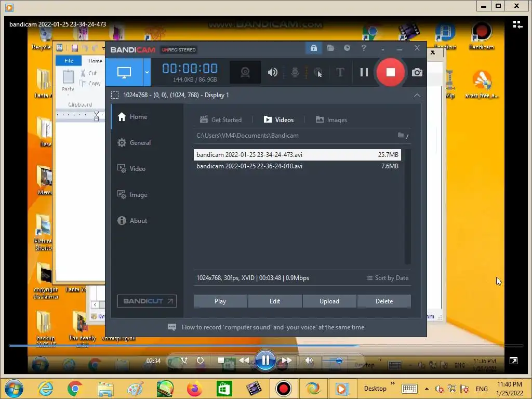
Task: Open Bandicam scheduled recording clock icon
Action: 347,48
